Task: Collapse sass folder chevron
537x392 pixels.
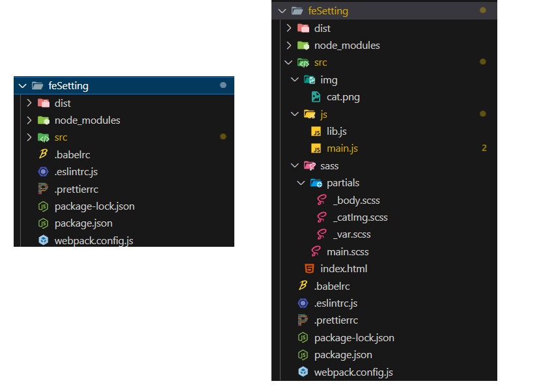Action: [x=294, y=165]
